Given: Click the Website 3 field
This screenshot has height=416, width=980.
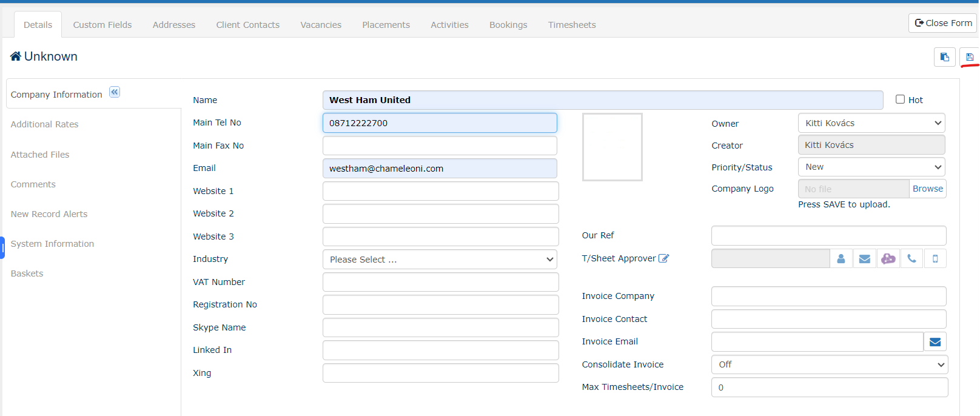Looking at the screenshot, I should tap(441, 237).
